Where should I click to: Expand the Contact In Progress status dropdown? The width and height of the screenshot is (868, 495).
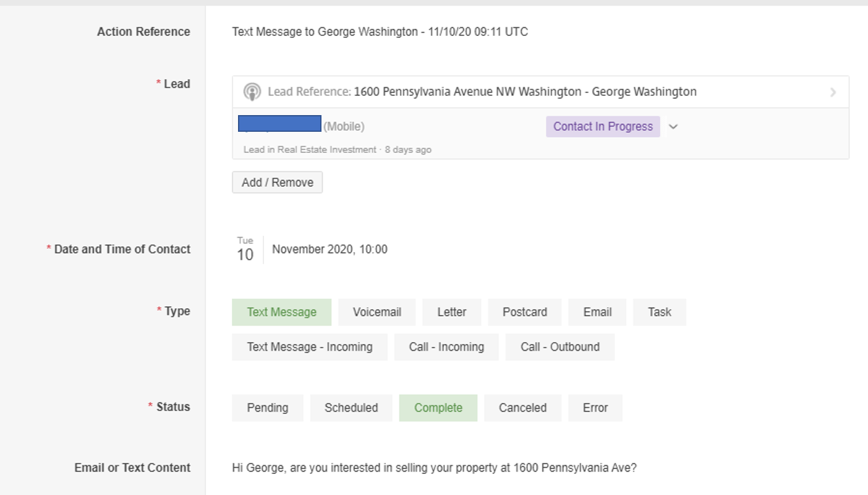[674, 127]
